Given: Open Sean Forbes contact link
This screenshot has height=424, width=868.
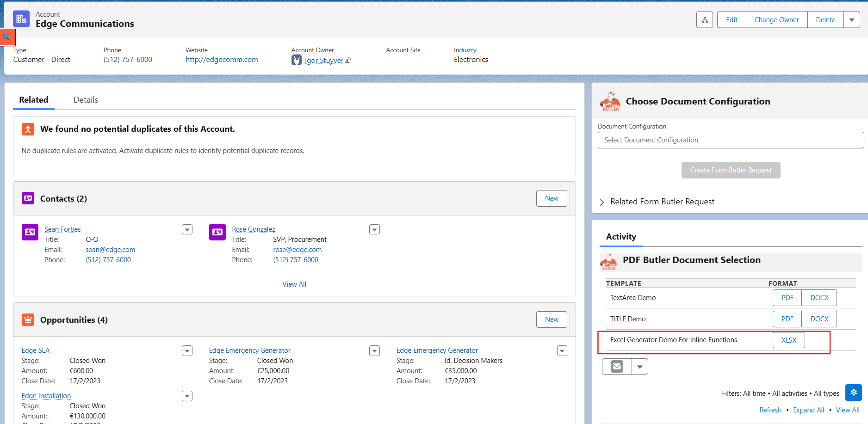Looking at the screenshot, I should pyautogui.click(x=62, y=229).
